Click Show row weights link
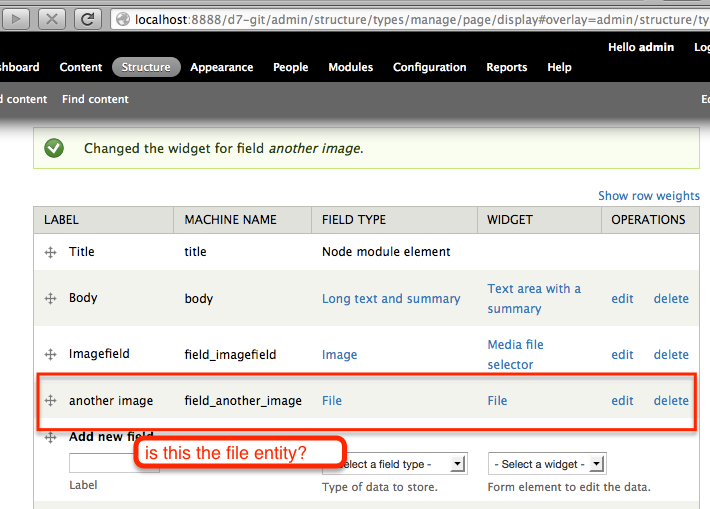Viewport: 710px width, 509px height. pyautogui.click(x=648, y=196)
